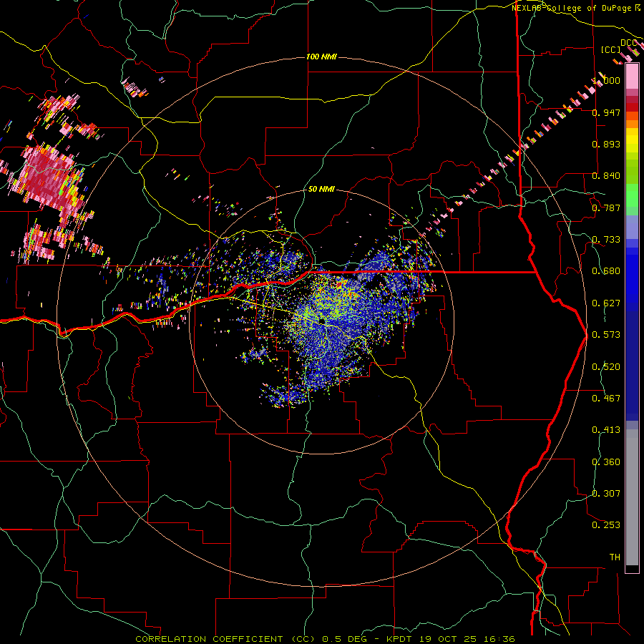Click the KPDT station ID in caption

click(x=401, y=639)
